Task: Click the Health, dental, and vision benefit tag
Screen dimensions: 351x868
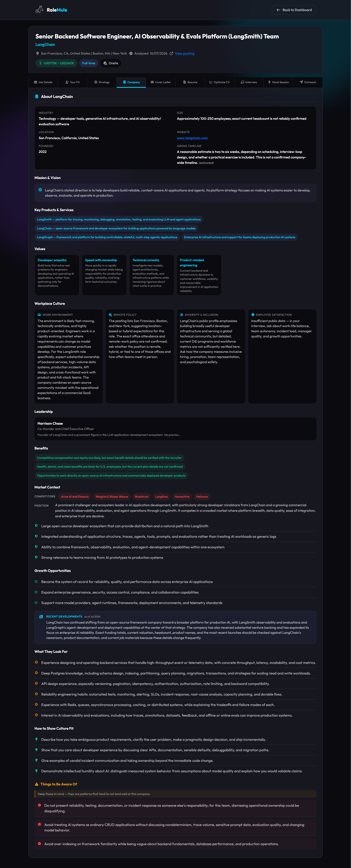Action: click(x=110, y=467)
